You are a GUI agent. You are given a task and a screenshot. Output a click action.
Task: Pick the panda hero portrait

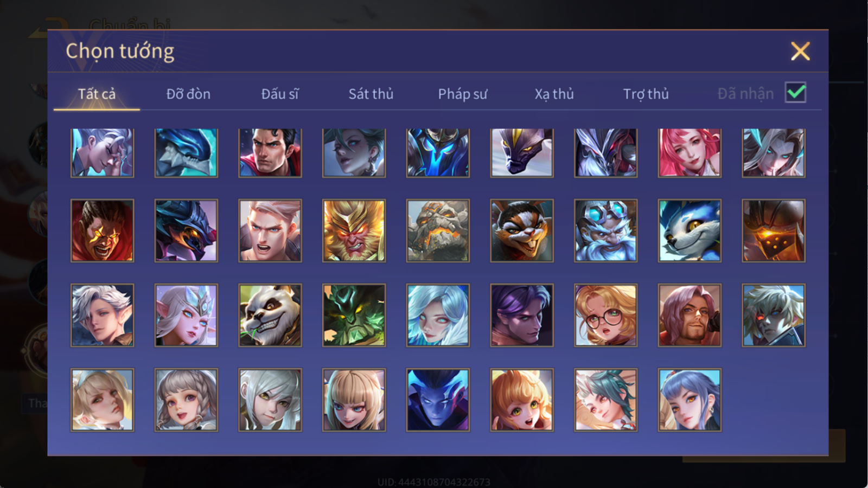[270, 315]
